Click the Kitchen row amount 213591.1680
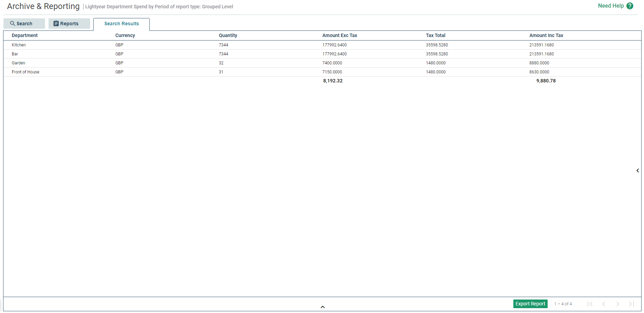The width and height of the screenshot is (644, 313). tap(541, 45)
